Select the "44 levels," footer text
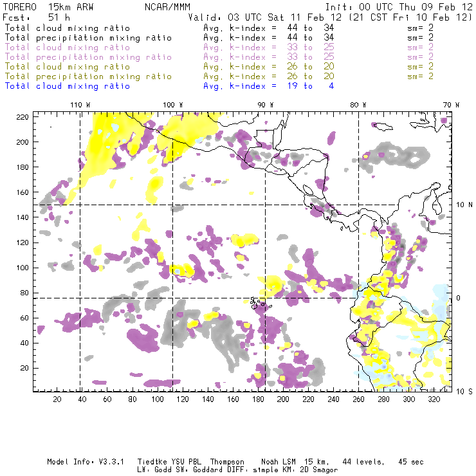This screenshot has width=476, height=476. click(363, 462)
